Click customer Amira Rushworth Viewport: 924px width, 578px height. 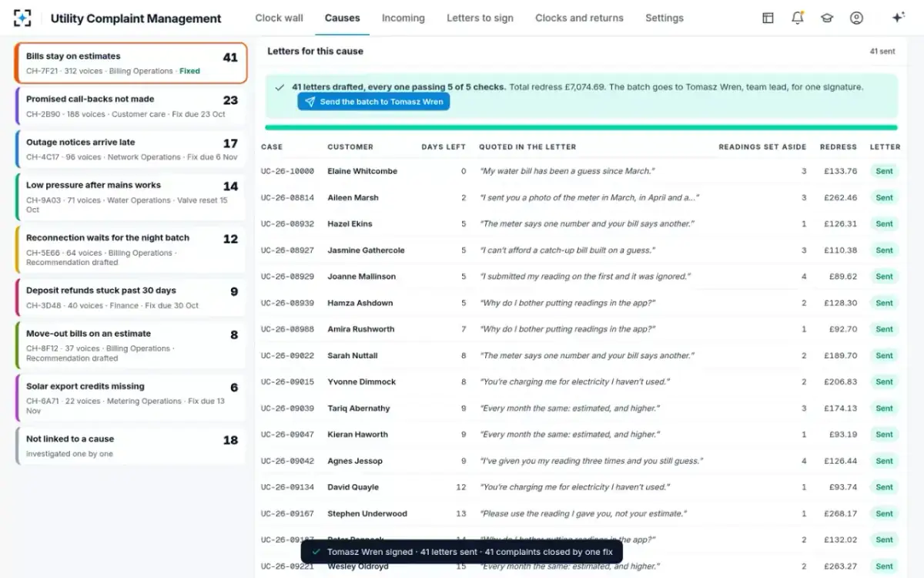coord(360,329)
